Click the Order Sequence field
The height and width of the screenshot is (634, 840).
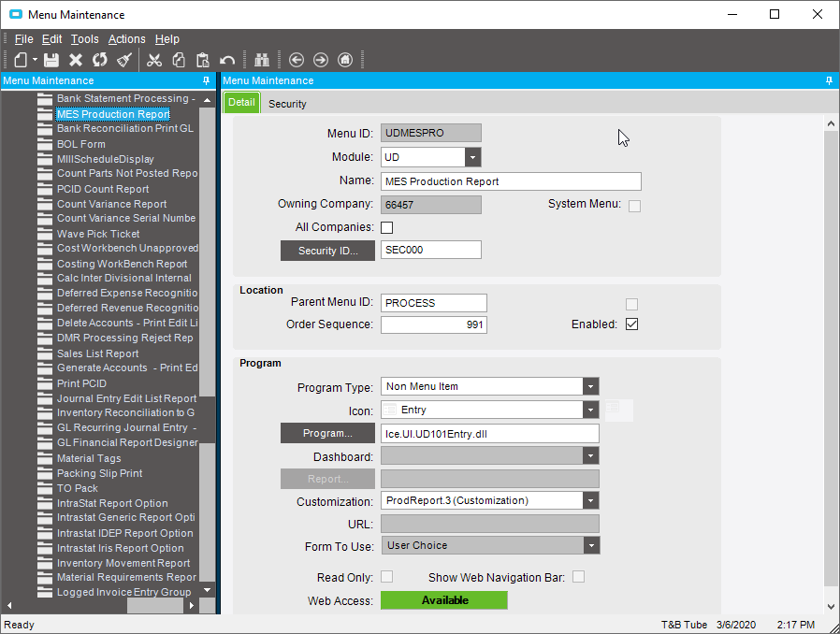(x=434, y=325)
